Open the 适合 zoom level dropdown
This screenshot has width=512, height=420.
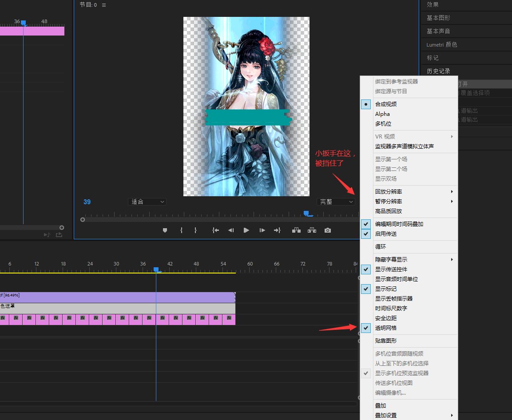pos(147,202)
